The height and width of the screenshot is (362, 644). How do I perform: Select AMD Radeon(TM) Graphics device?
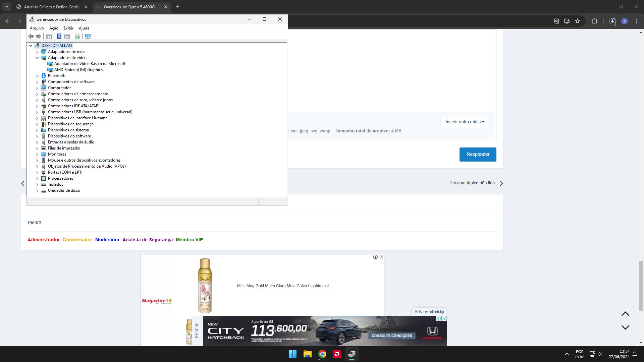coord(78,70)
